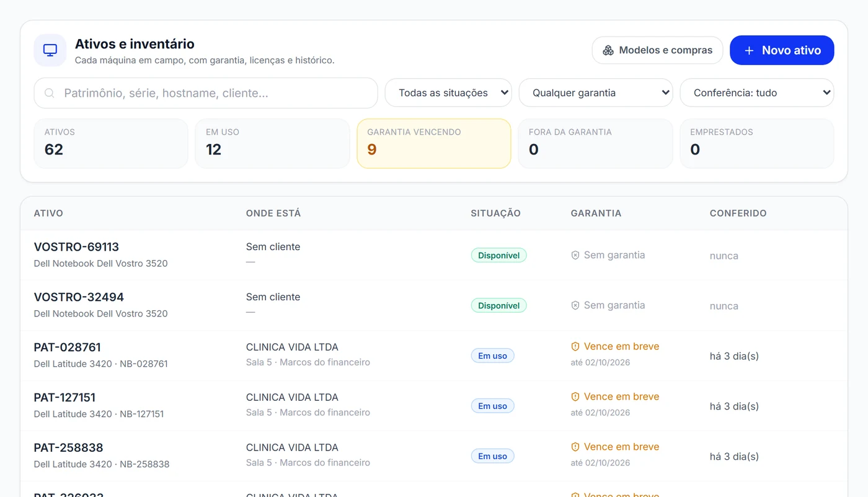The image size is (868, 497).
Task: Click the Em uso badge for PAT-258838
Action: (x=492, y=456)
